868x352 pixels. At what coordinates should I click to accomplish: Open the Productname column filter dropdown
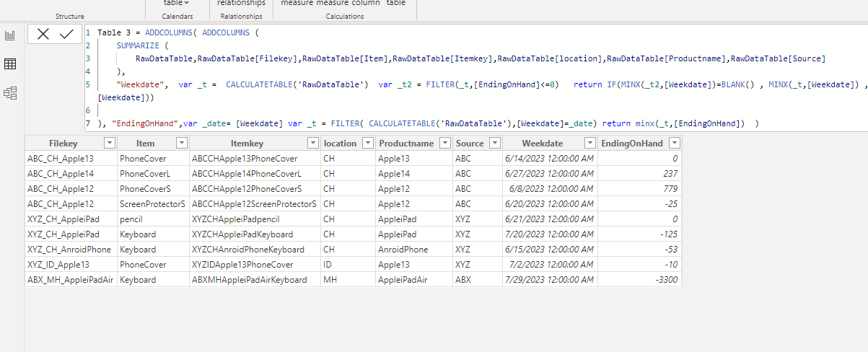(x=444, y=143)
